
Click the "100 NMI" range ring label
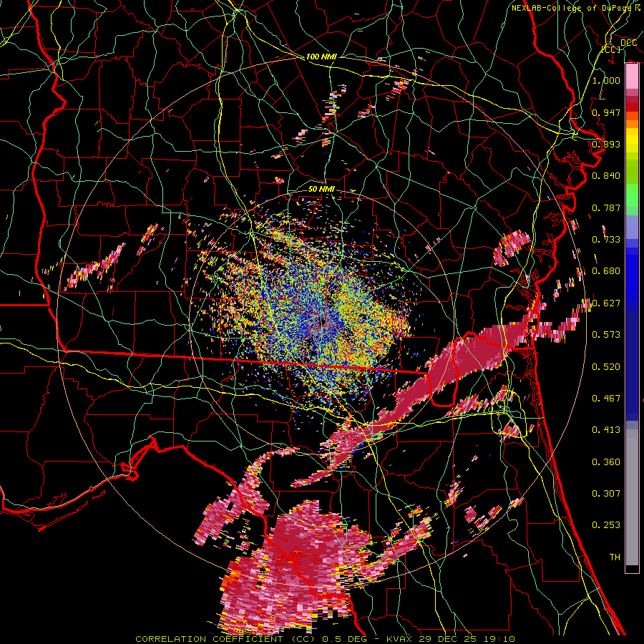[x=321, y=57]
